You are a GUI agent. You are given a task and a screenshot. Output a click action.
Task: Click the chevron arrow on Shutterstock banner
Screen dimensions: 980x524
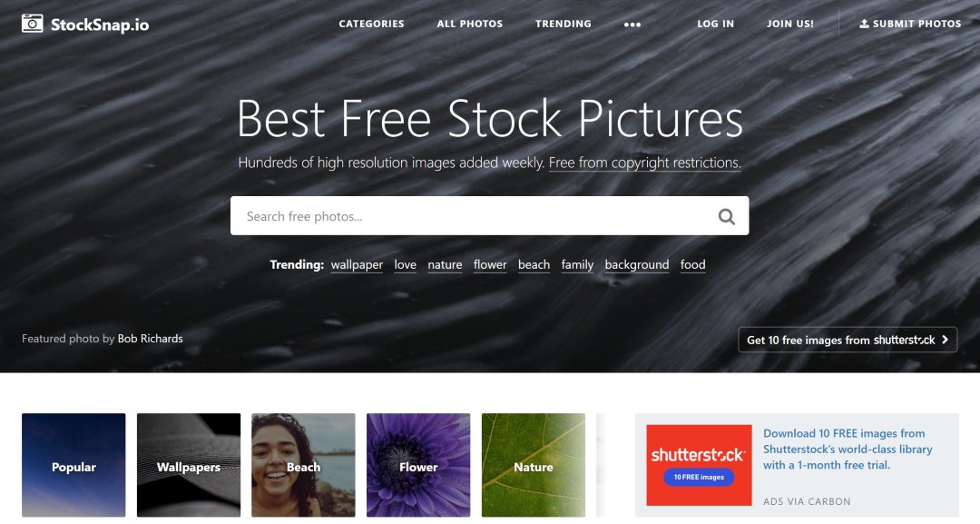pos(945,340)
